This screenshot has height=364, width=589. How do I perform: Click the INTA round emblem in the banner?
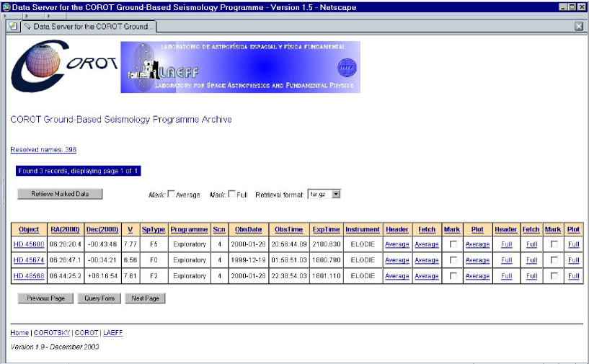347,68
